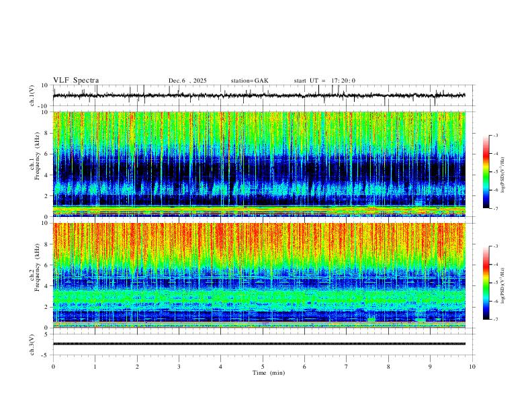532x411 pixels.
Task: Click inside the ch.1 spectrogram panel
Action: point(259,164)
